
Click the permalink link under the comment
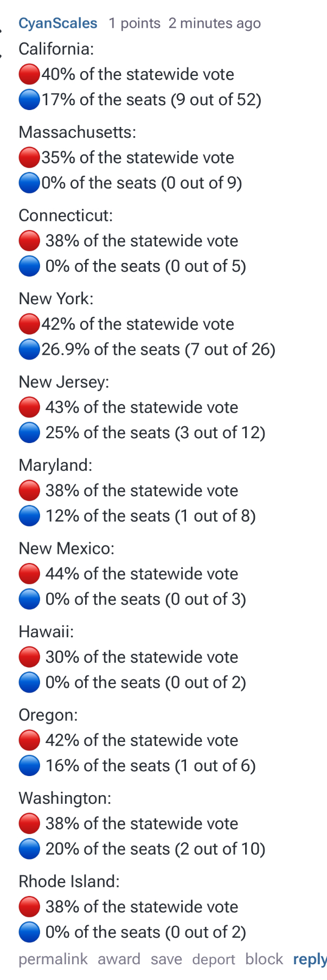pos(53,959)
